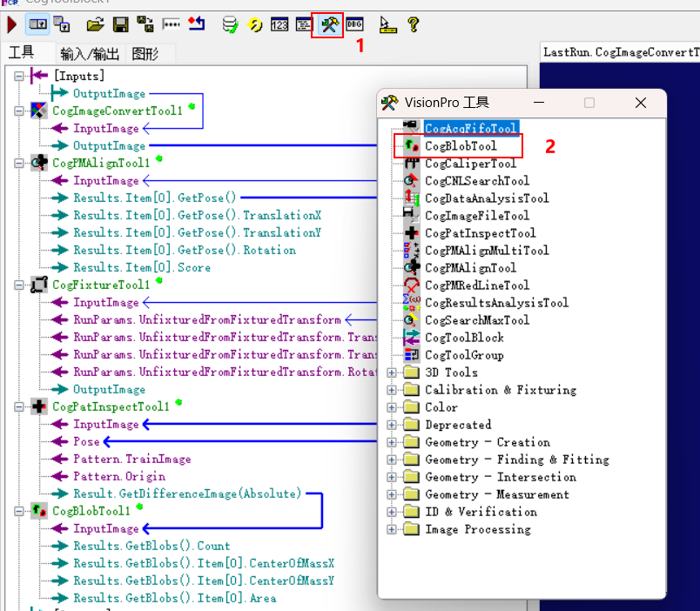
Task: Expand Calibration & Fixturing folder
Action: 392,390
